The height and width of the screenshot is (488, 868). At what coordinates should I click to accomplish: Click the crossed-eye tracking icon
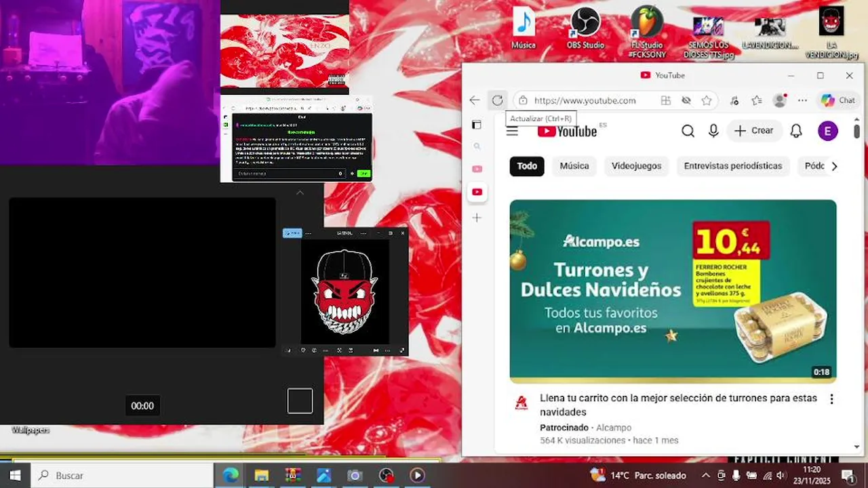686,100
